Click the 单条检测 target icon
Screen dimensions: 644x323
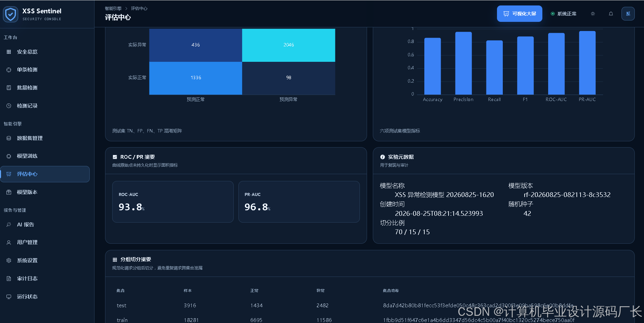click(9, 70)
